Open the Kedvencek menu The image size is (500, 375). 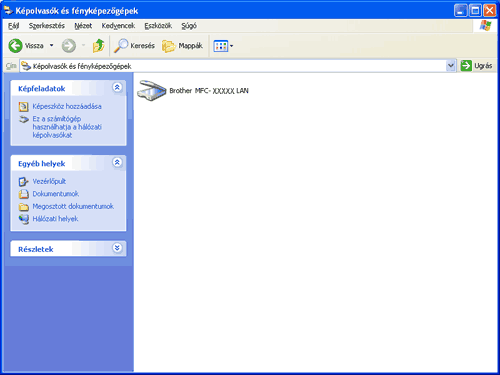[x=118, y=26]
